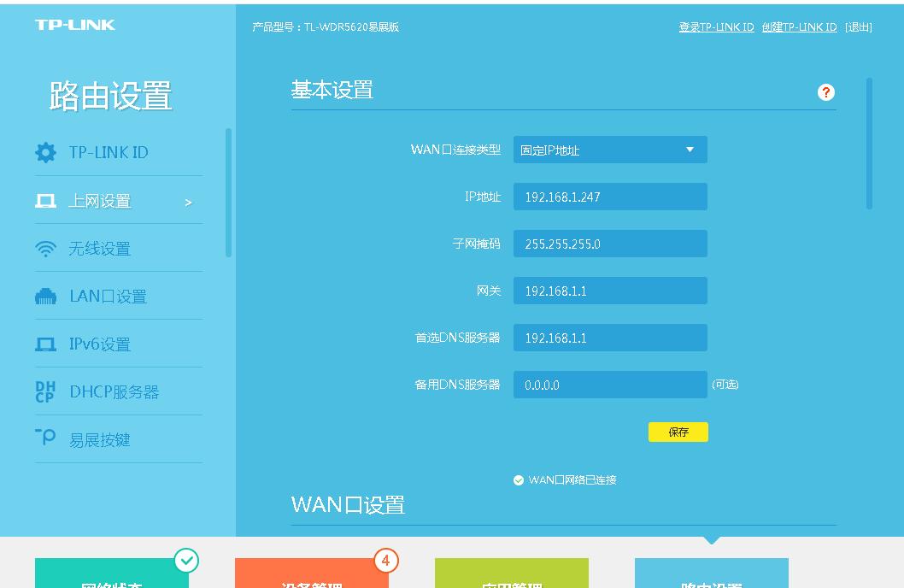Click the 上网设置 monitor icon
Viewport: 904px width, 588px height.
[44, 200]
